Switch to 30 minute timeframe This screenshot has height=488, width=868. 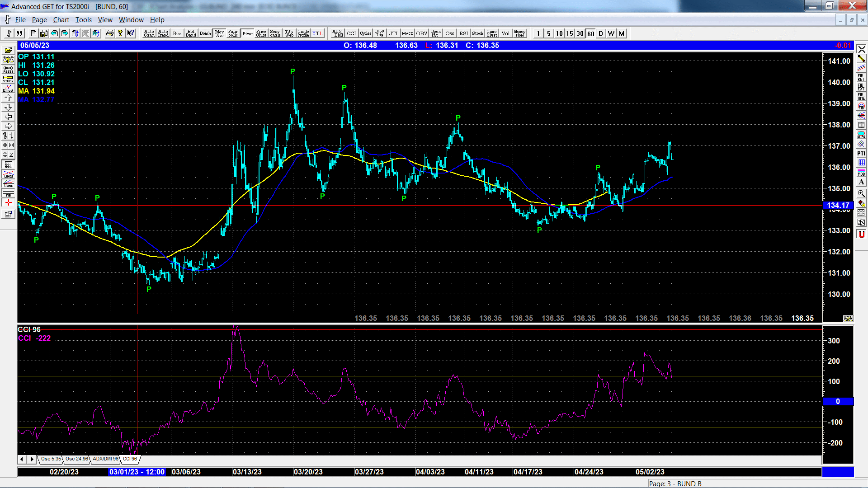click(580, 33)
